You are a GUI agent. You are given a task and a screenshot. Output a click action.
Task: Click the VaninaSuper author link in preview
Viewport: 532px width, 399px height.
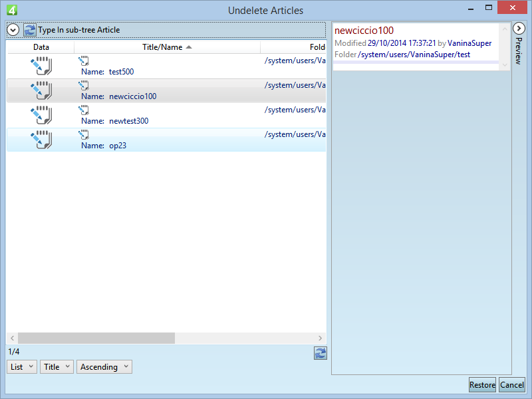pyautogui.click(x=469, y=43)
